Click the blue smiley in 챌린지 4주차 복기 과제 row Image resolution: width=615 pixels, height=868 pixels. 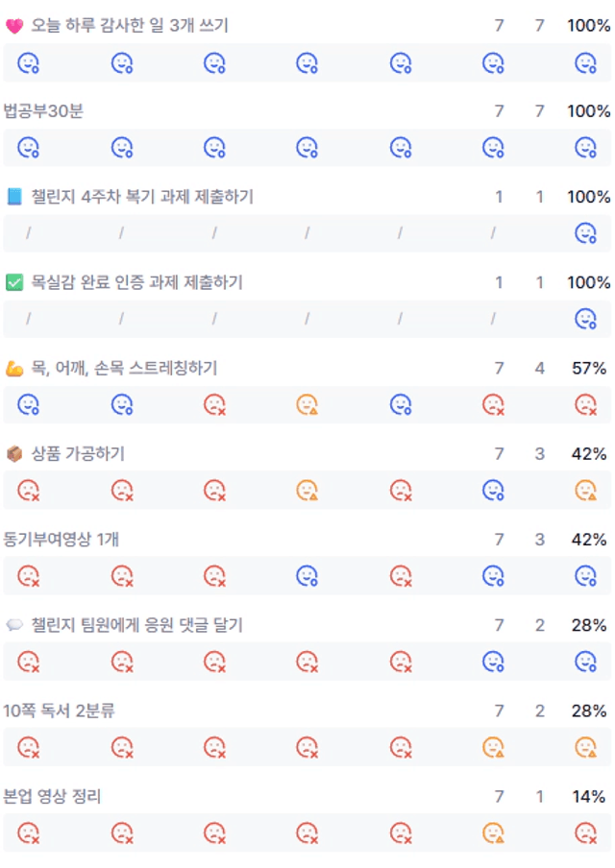585,233
